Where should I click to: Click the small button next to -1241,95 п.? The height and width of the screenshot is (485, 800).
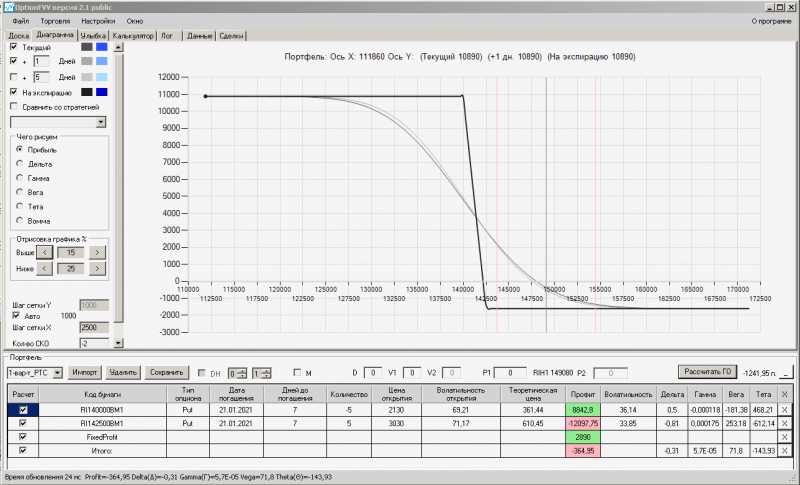pos(786,373)
